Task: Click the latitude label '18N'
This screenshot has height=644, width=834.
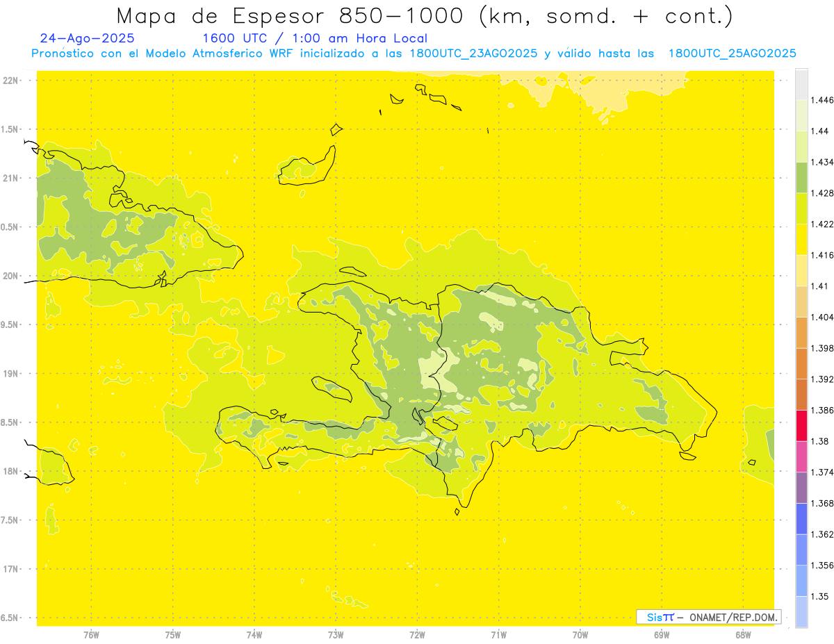Action: pyautogui.click(x=11, y=472)
